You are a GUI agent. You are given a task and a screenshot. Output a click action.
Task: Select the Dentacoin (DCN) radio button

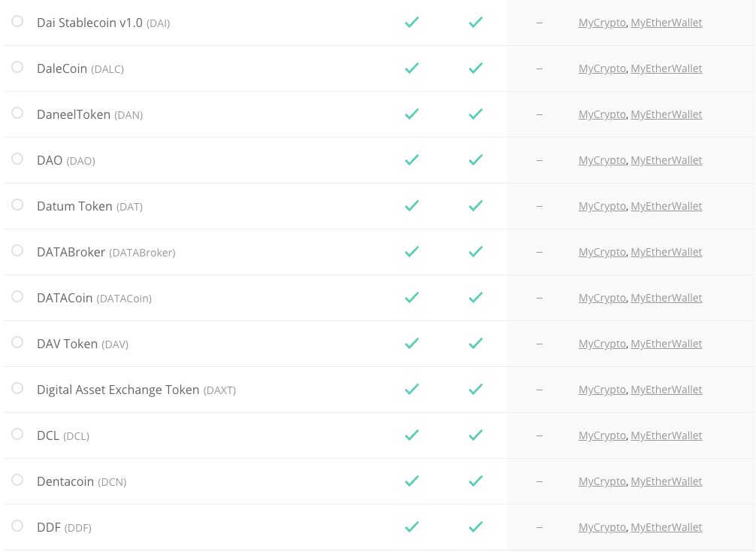pyautogui.click(x=17, y=480)
